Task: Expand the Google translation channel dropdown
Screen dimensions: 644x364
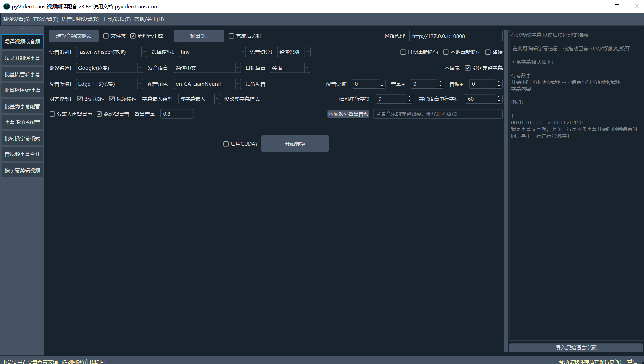Action: (x=140, y=68)
